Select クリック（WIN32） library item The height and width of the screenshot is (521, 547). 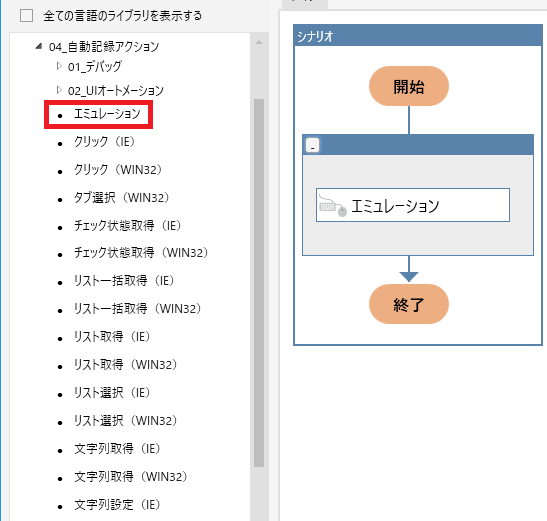118,170
